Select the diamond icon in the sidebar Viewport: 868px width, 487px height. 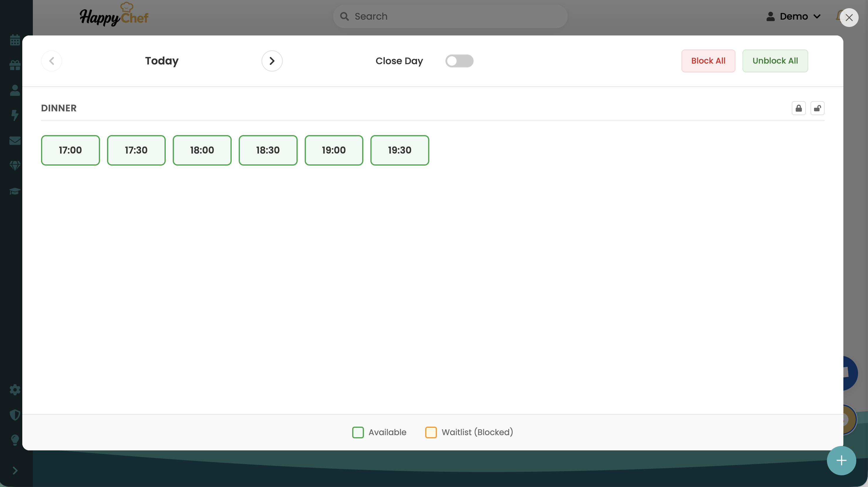tap(15, 166)
